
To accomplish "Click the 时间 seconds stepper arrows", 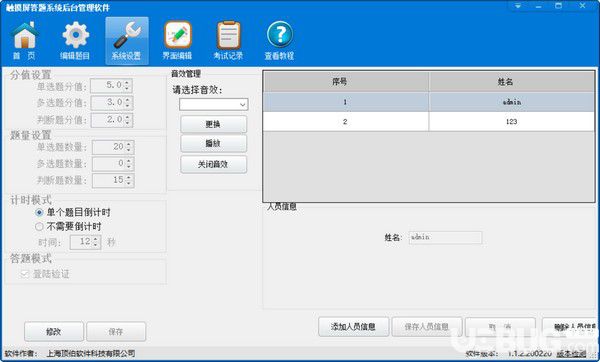I will (96, 242).
